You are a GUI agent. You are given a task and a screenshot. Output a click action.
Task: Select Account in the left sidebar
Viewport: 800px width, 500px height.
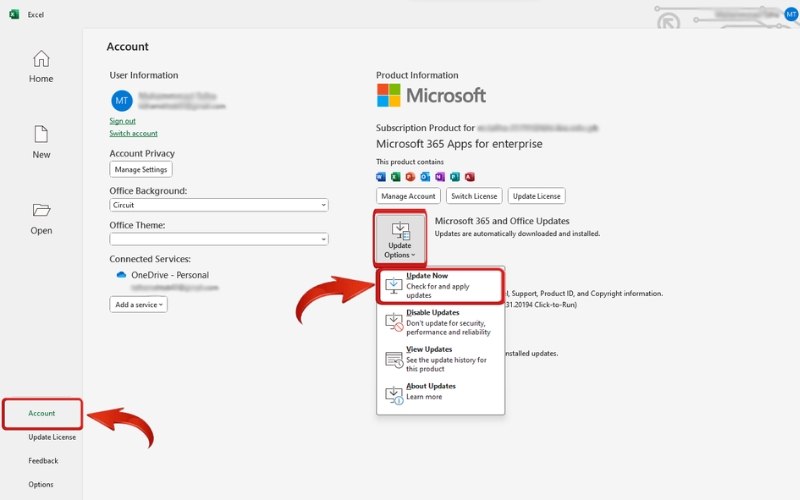(x=42, y=413)
